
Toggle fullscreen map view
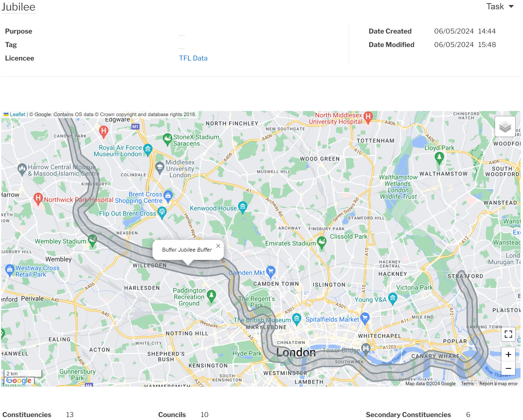508,334
